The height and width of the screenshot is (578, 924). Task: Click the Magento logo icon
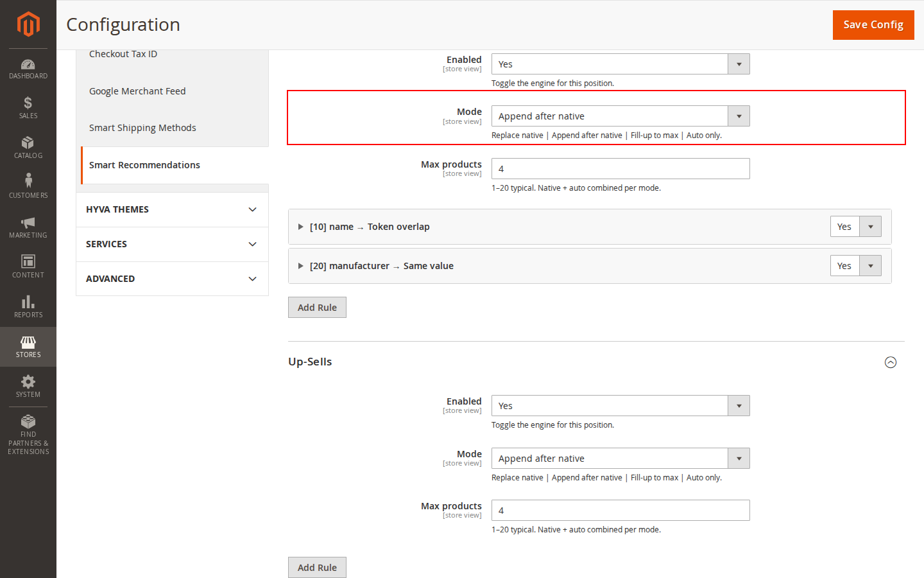(x=28, y=24)
